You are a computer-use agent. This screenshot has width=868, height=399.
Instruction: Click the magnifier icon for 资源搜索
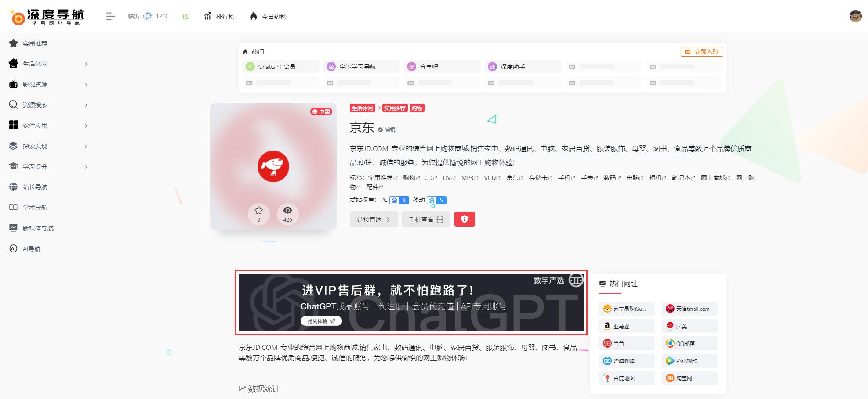tap(13, 104)
